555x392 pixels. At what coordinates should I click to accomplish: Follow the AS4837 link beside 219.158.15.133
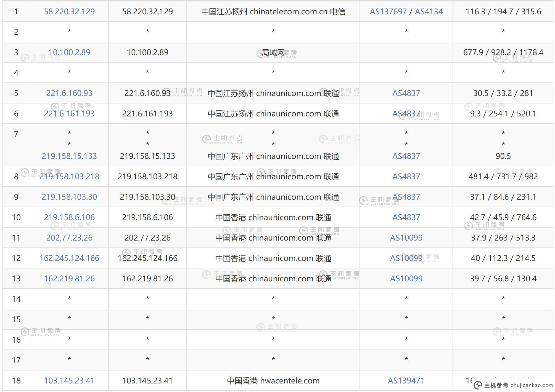tap(406, 156)
